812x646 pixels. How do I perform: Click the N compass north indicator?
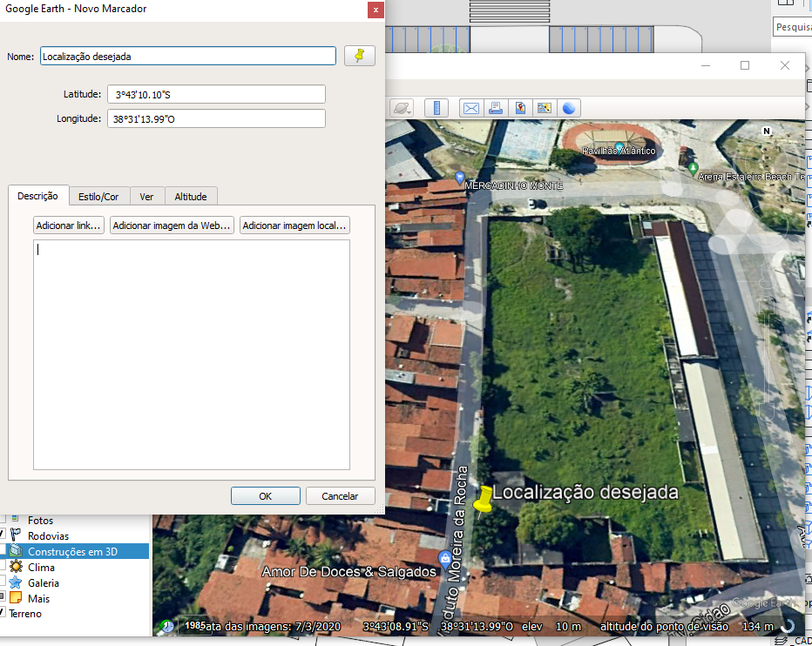click(x=767, y=131)
